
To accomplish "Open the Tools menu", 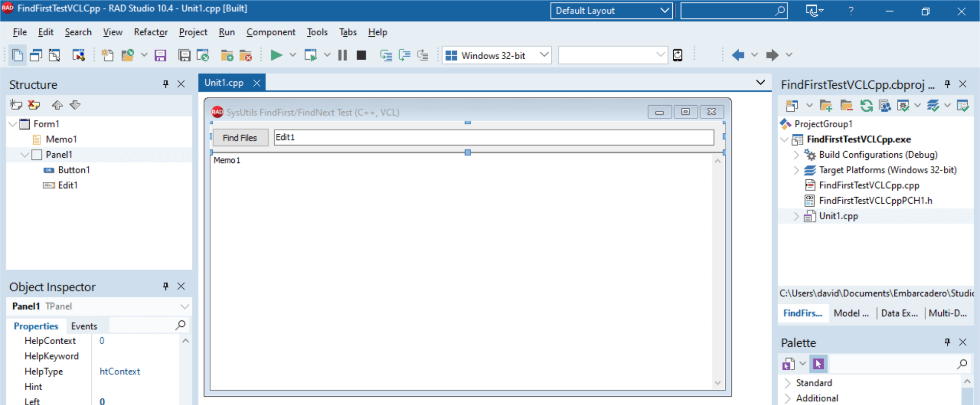I will click(x=317, y=32).
